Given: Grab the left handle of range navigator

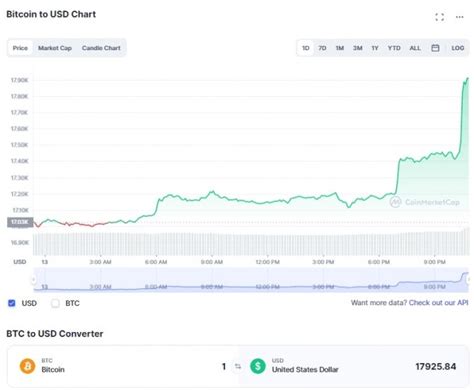Looking at the screenshot, I should 33,279.
